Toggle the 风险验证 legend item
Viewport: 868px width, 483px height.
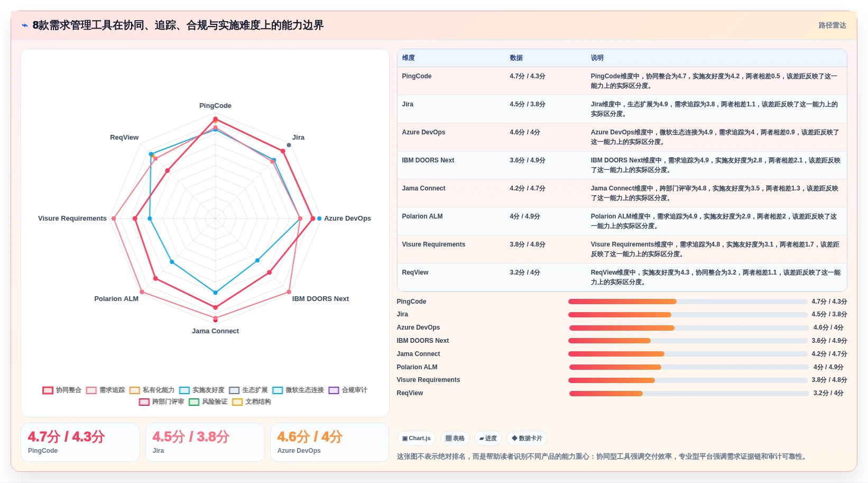point(208,402)
